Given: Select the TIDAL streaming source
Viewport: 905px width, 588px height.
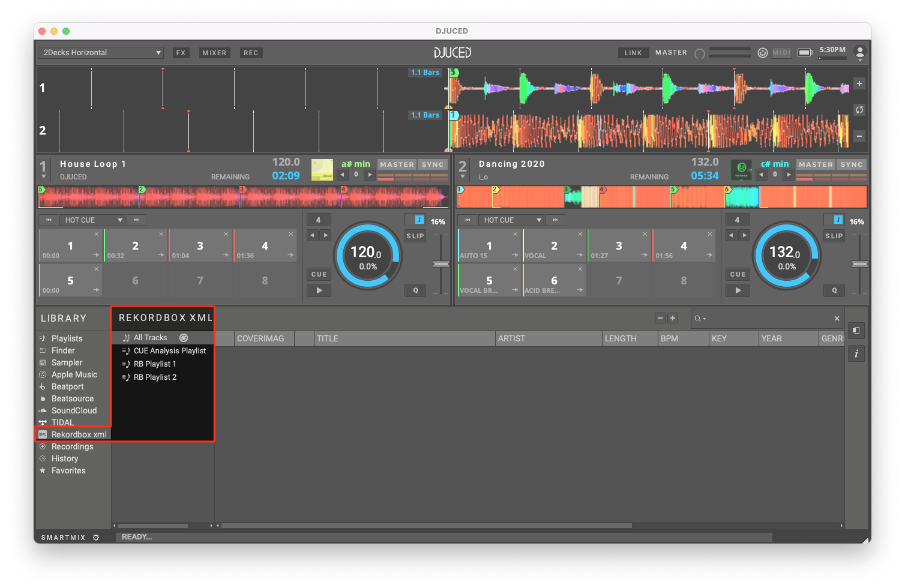Looking at the screenshot, I should pyautogui.click(x=62, y=422).
